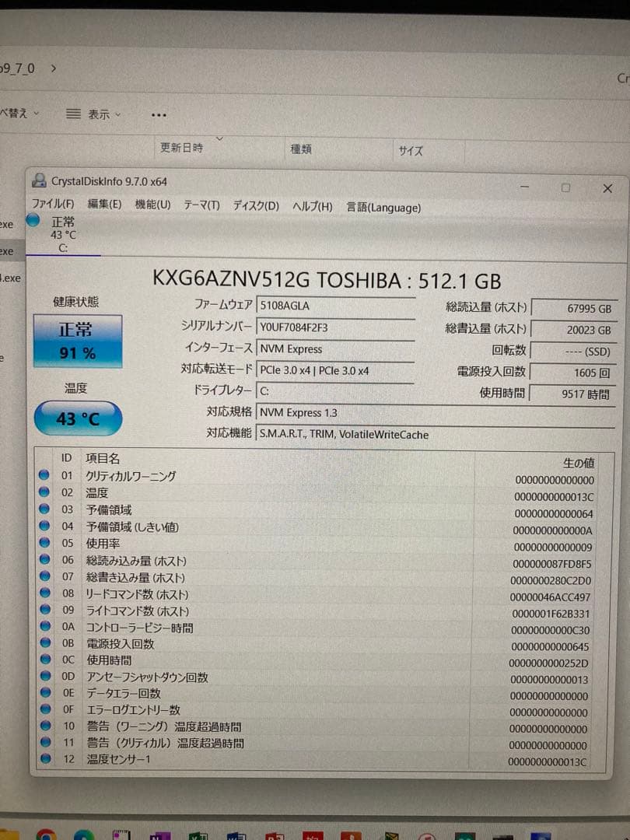Click the サイズ column header

(x=412, y=150)
